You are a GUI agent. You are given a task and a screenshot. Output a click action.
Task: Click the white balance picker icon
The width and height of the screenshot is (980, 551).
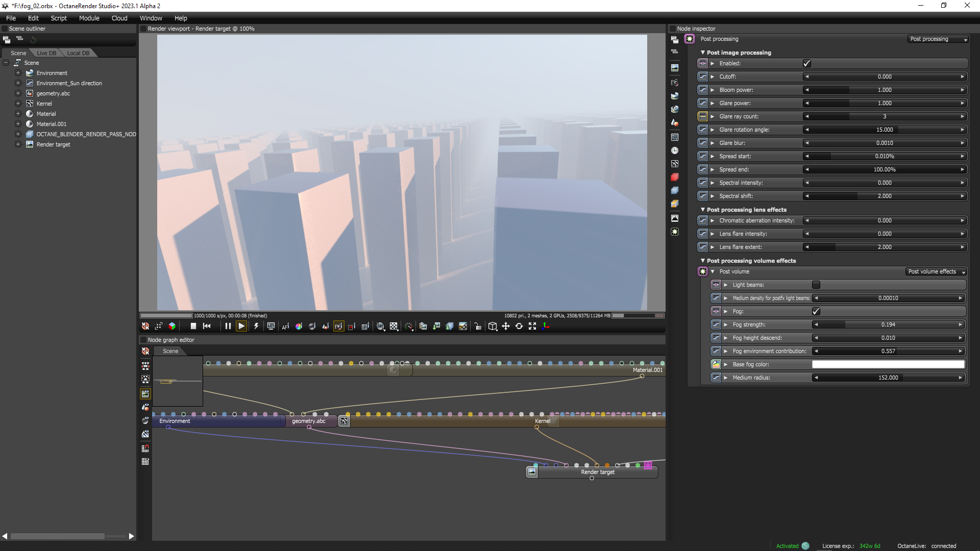coord(299,327)
